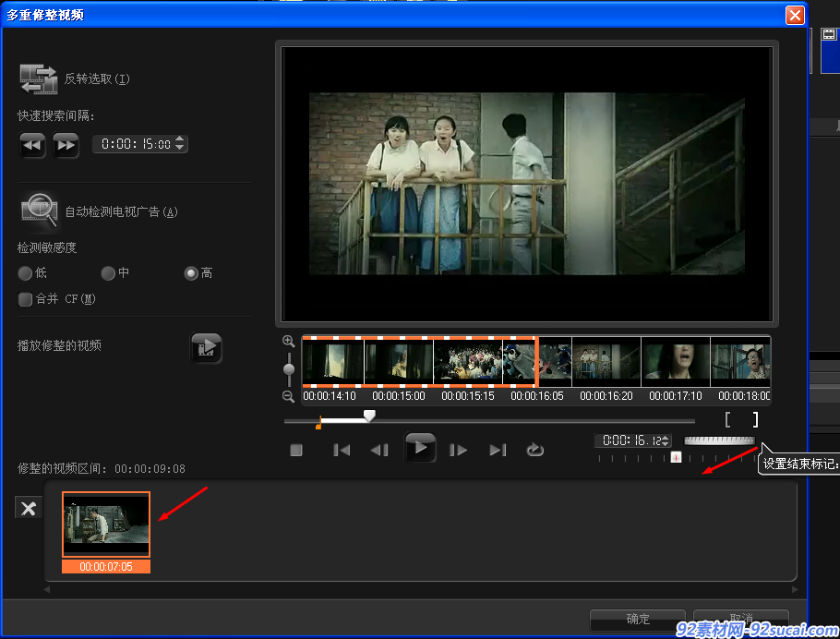Play the video preview
The image size is (840, 639).
pyautogui.click(x=420, y=448)
